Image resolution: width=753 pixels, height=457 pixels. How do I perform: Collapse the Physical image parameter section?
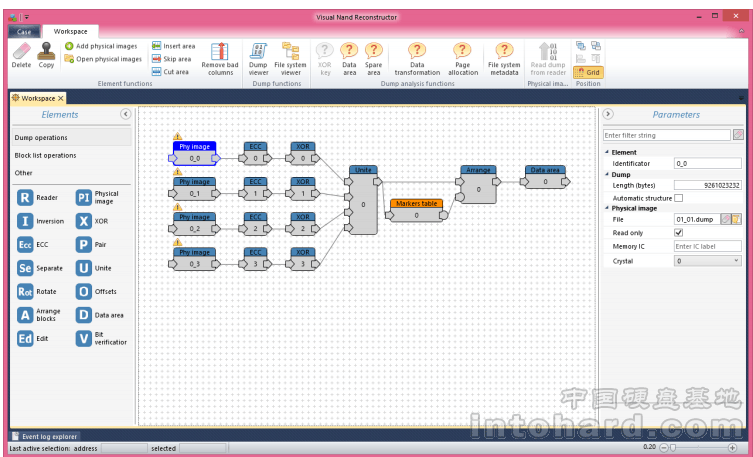pyautogui.click(x=606, y=208)
